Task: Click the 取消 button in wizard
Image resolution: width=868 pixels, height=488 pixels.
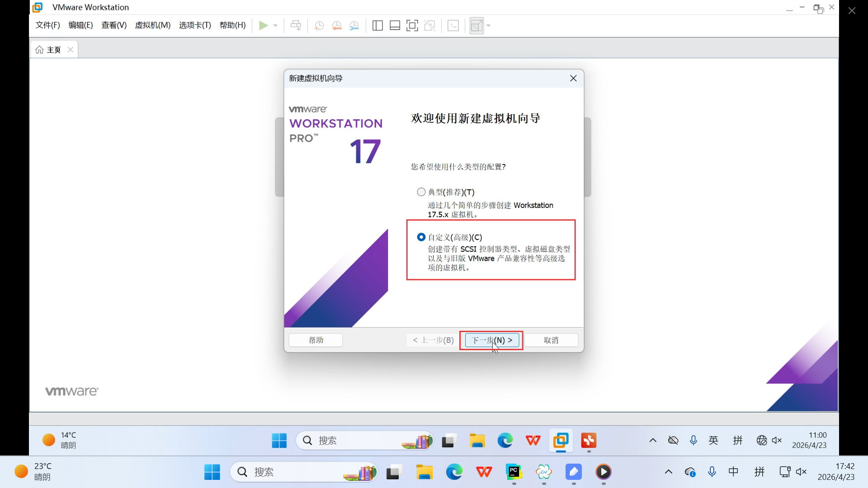Action: (551, 340)
